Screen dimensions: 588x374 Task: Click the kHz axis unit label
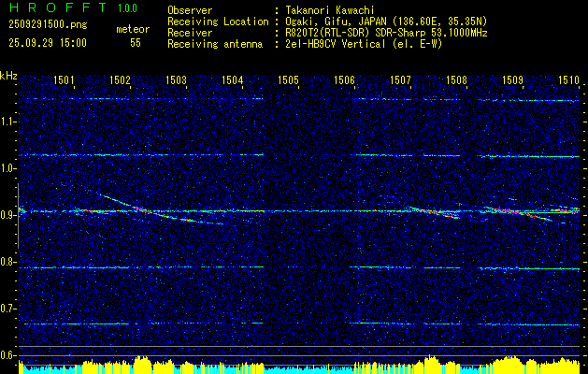(x=9, y=76)
